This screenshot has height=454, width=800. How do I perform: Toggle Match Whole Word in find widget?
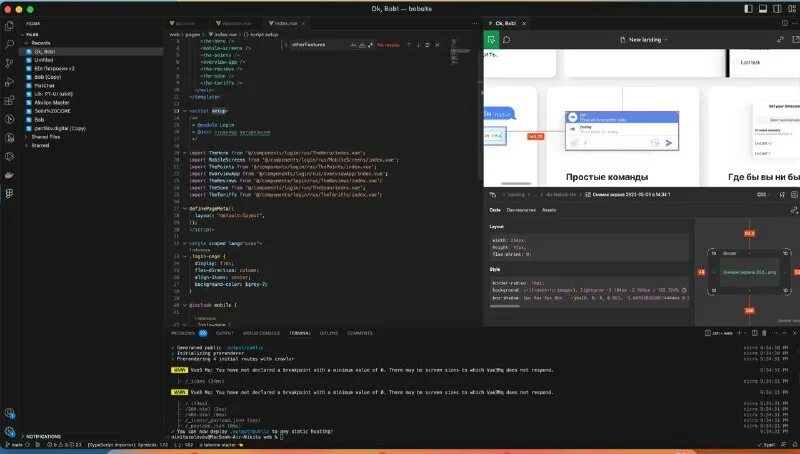[362, 45]
